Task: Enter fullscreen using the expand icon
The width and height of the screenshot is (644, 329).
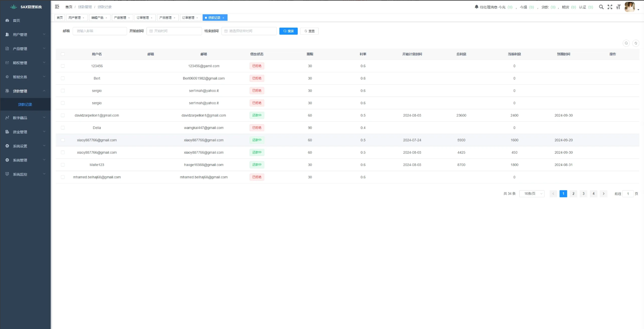Action: [x=610, y=7]
